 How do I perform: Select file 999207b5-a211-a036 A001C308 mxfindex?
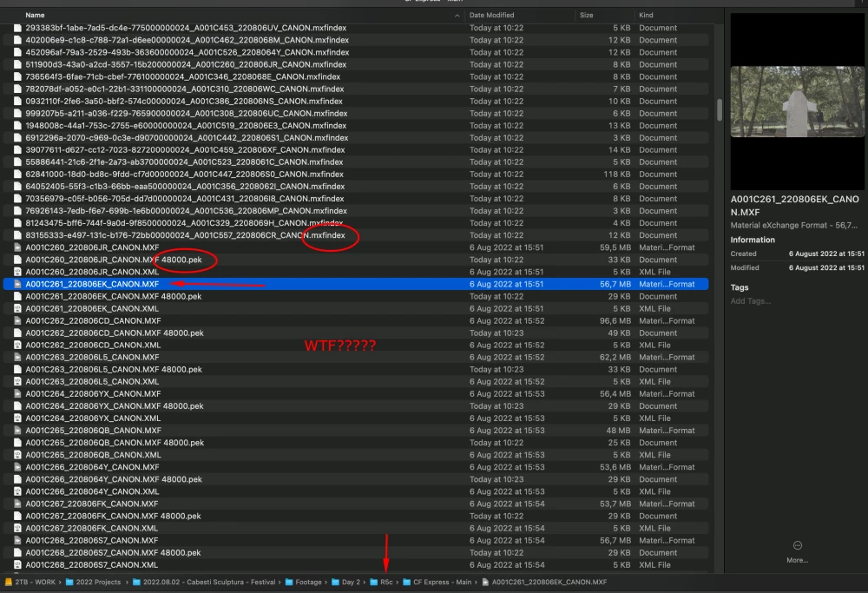tap(187, 113)
